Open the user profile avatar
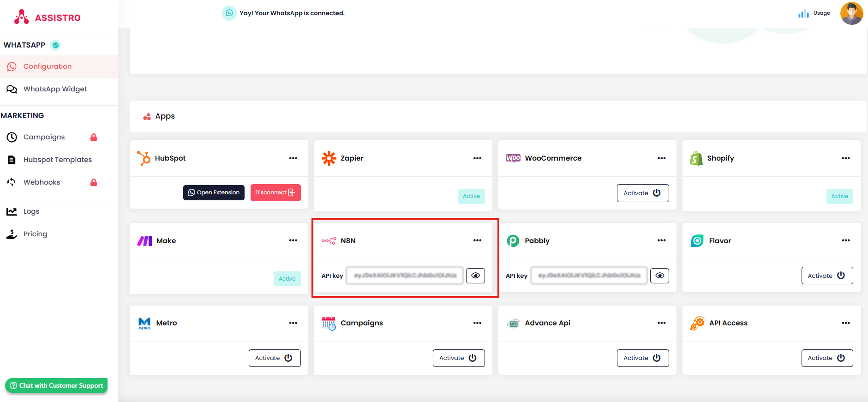Viewport: 868px width, 402px height. 851,13
